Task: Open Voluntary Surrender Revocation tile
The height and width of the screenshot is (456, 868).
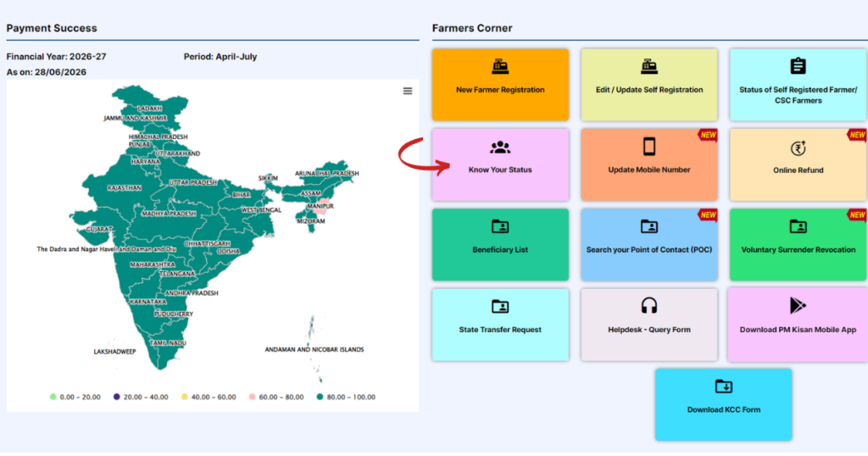Action: [x=798, y=245]
